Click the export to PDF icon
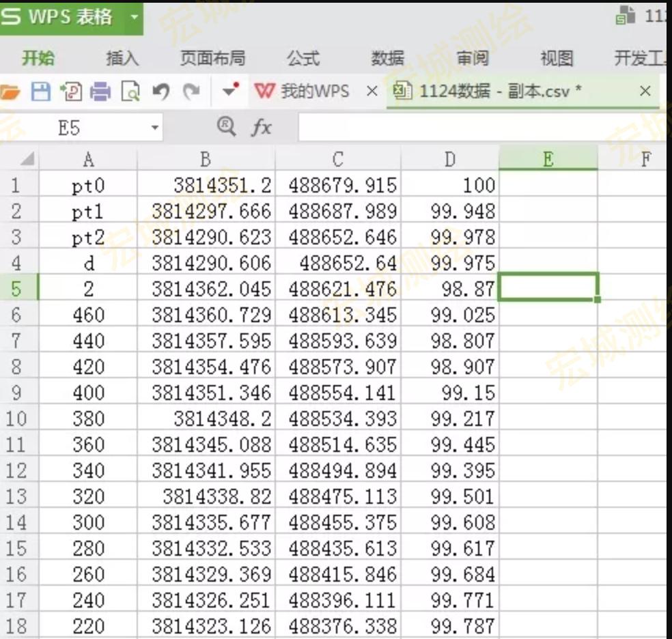 (70, 91)
